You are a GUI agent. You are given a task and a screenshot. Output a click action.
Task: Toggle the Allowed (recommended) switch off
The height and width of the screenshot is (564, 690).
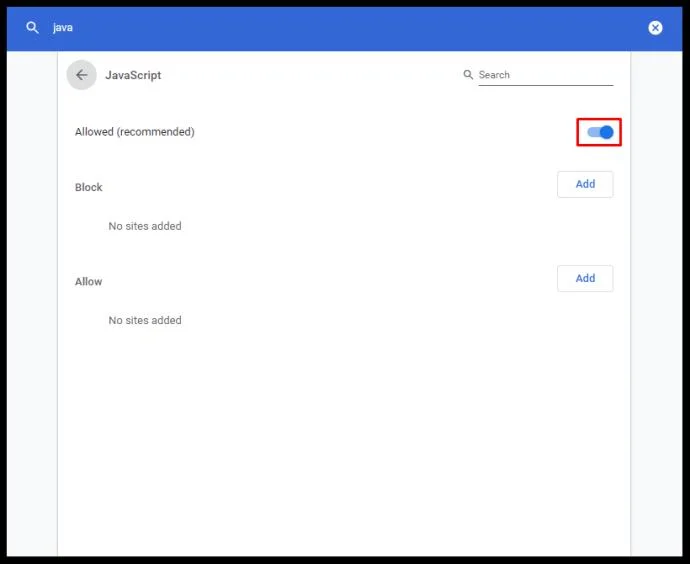pos(600,132)
